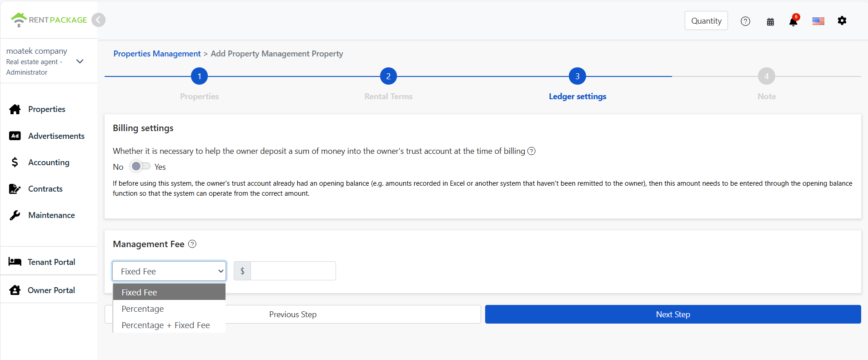868x360 pixels.
Task: Click the Properties Management breadcrumb link
Action: point(157,54)
